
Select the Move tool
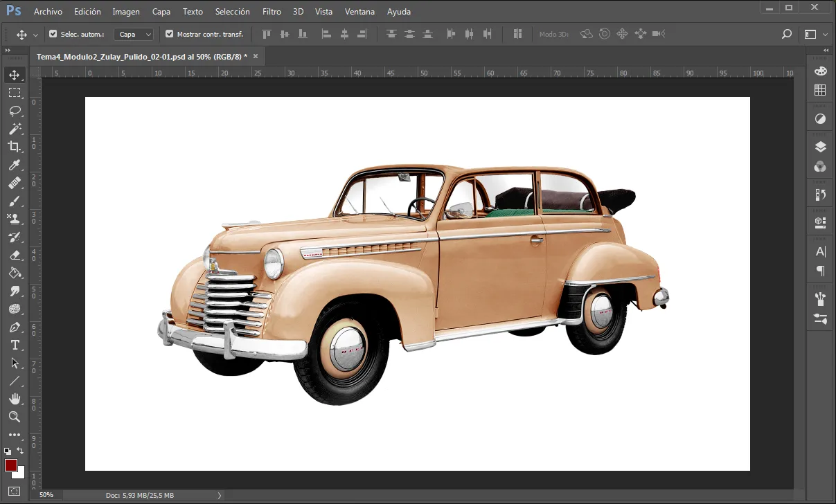click(x=15, y=75)
